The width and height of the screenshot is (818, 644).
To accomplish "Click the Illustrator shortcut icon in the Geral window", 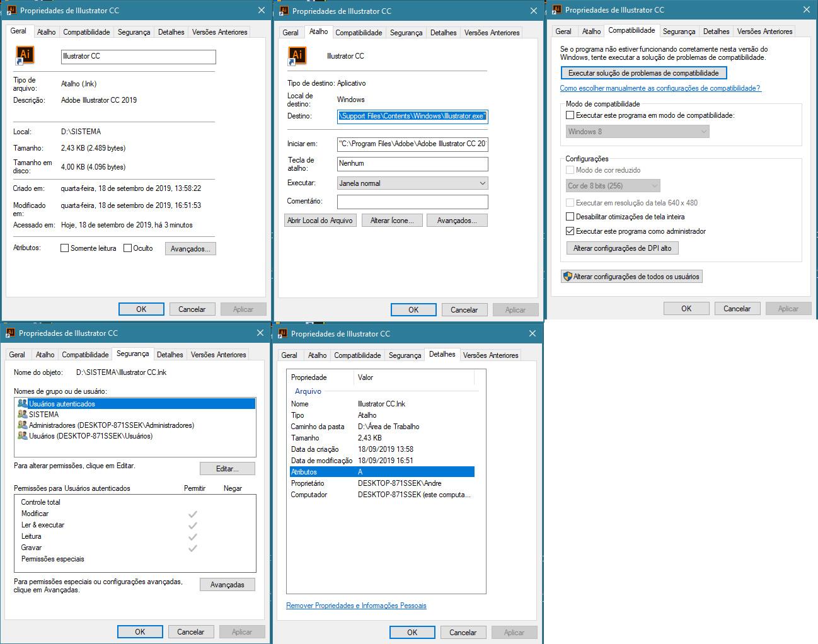I will (25, 55).
